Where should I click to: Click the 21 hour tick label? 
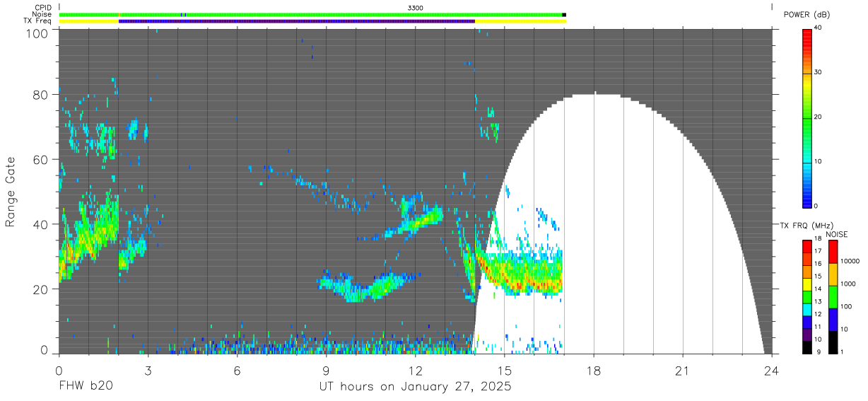point(683,370)
